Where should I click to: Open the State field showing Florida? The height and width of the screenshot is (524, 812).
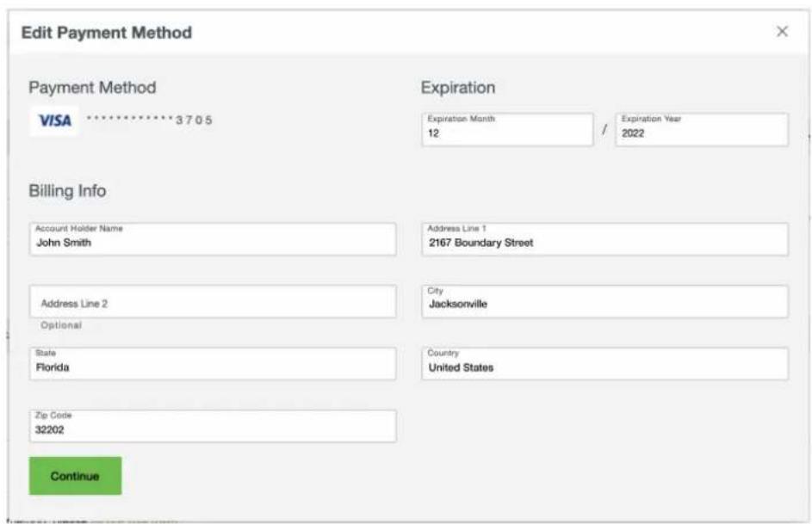[x=213, y=364]
